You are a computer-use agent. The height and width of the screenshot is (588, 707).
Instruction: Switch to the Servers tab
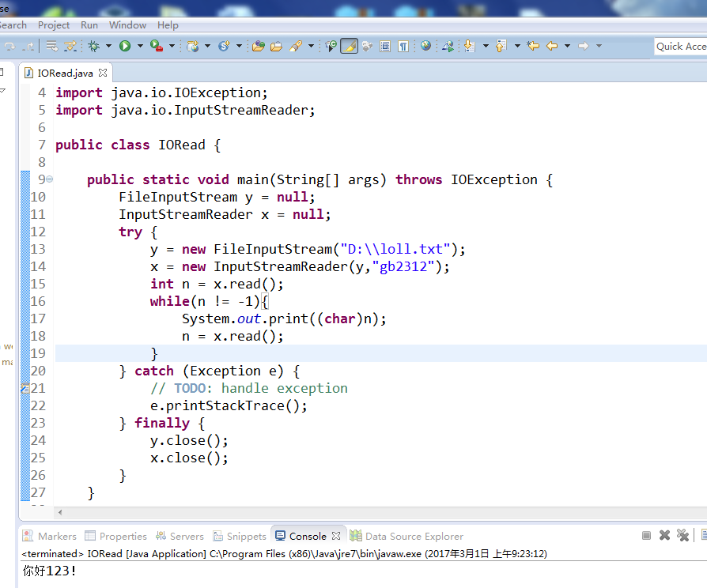tap(180, 536)
